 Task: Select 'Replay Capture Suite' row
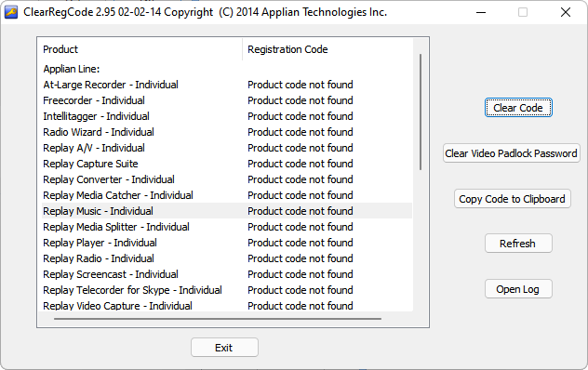click(227, 164)
